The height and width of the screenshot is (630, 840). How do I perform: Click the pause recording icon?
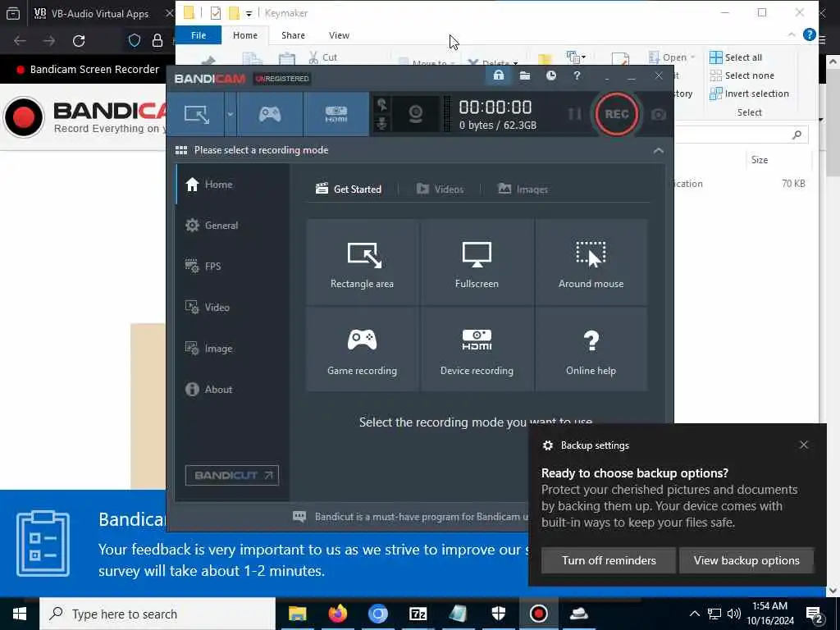574,114
